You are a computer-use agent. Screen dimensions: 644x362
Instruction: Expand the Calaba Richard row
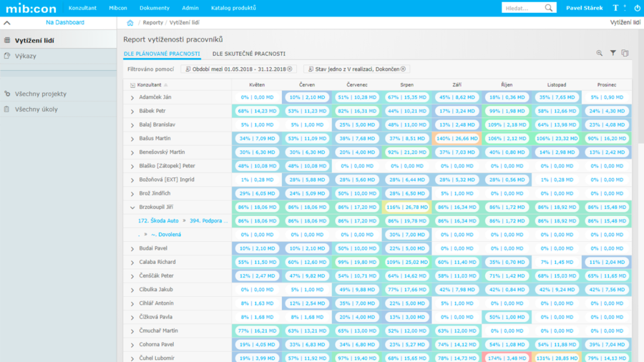click(x=132, y=263)
